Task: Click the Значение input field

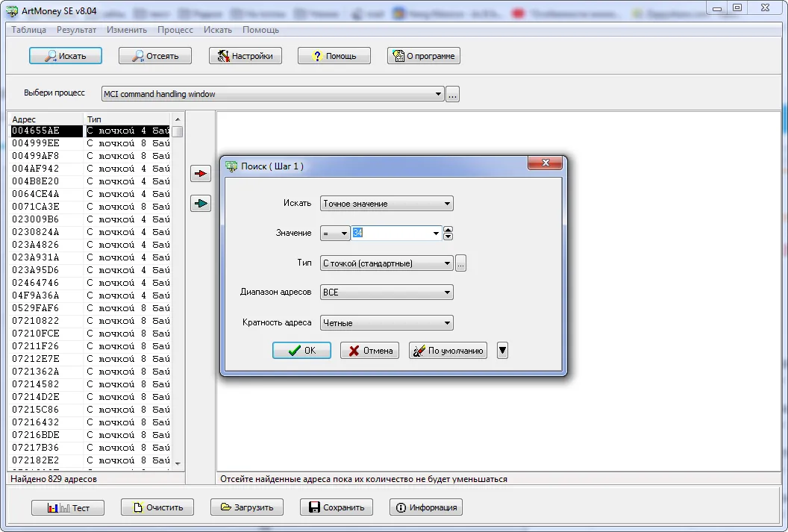Action: point(392,234)
